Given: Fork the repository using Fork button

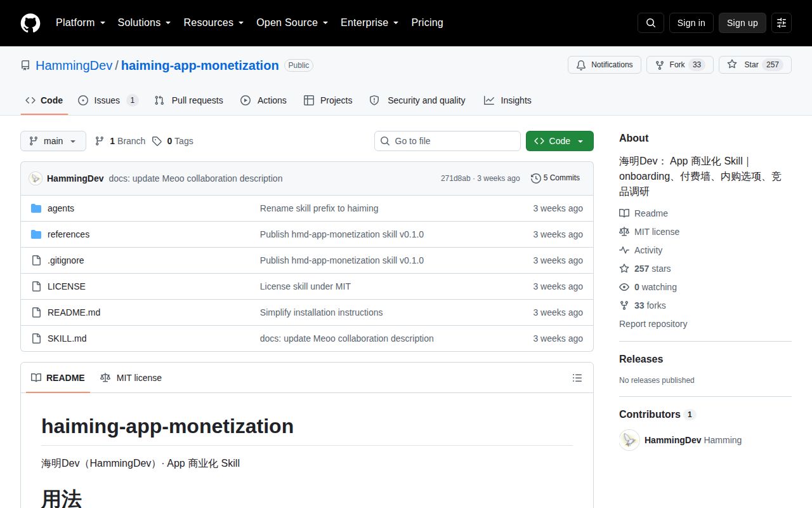Looking at the screenshot, I should (x=680, y=65).
